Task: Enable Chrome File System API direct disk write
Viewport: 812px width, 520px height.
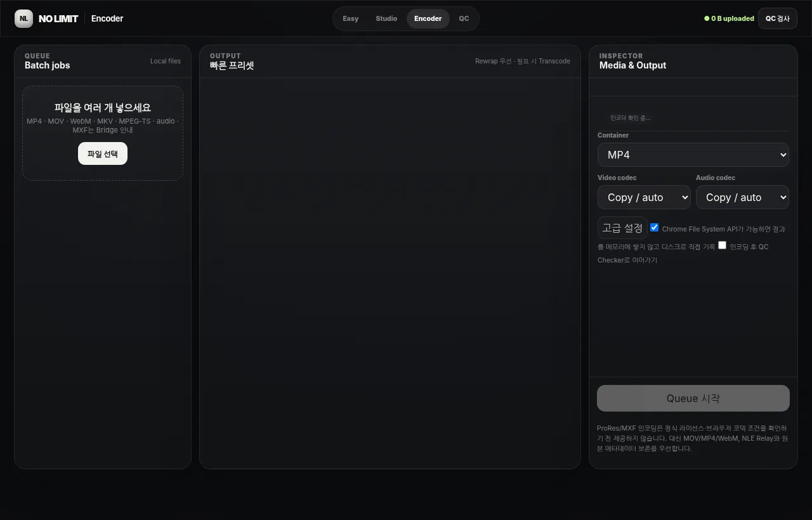Action: pos(655,228)
